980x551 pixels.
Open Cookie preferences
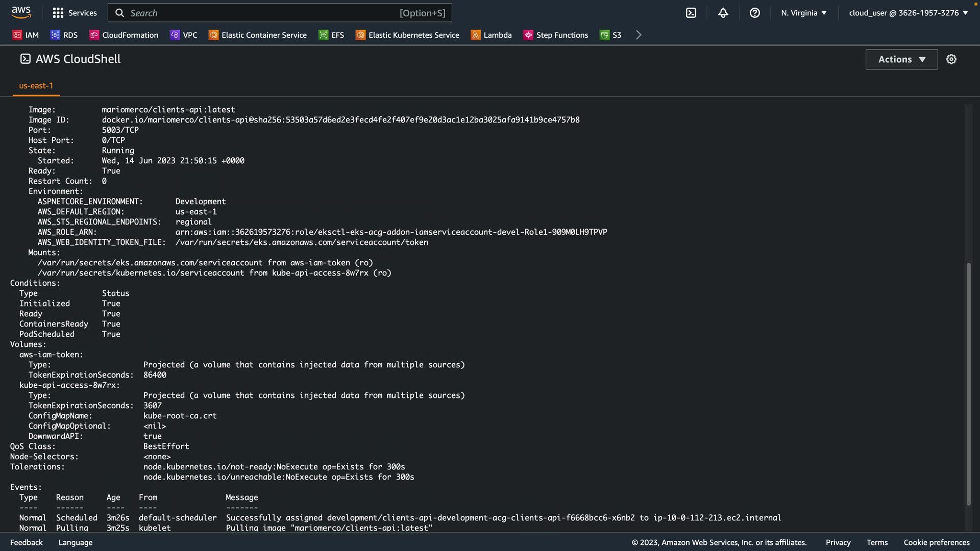(x=936, y=542)
